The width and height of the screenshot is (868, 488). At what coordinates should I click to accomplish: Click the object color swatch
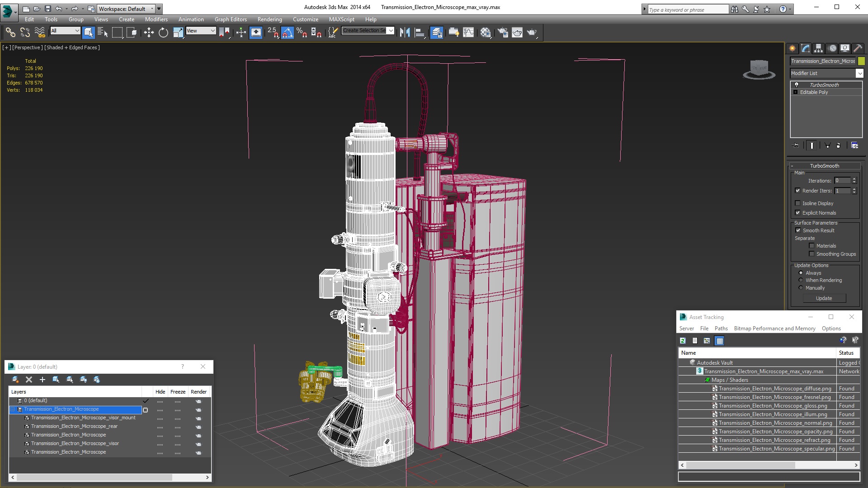(x=861, y=61)
